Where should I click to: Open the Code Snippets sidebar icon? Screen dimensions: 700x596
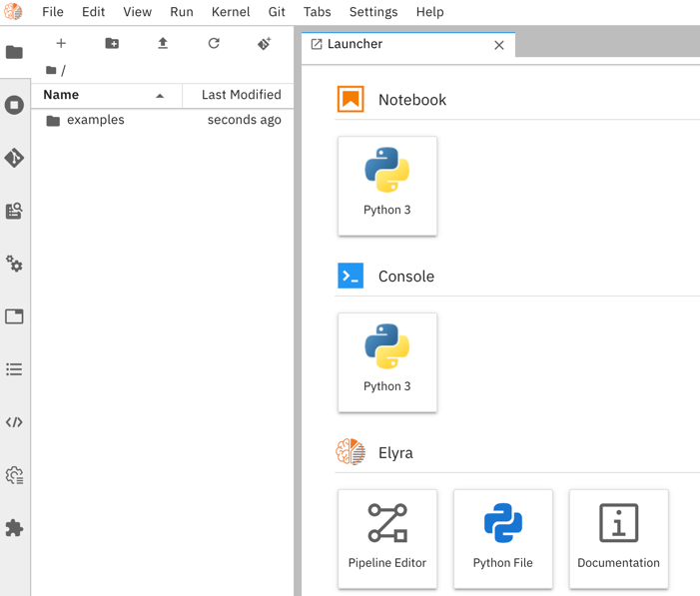(14, 422)
